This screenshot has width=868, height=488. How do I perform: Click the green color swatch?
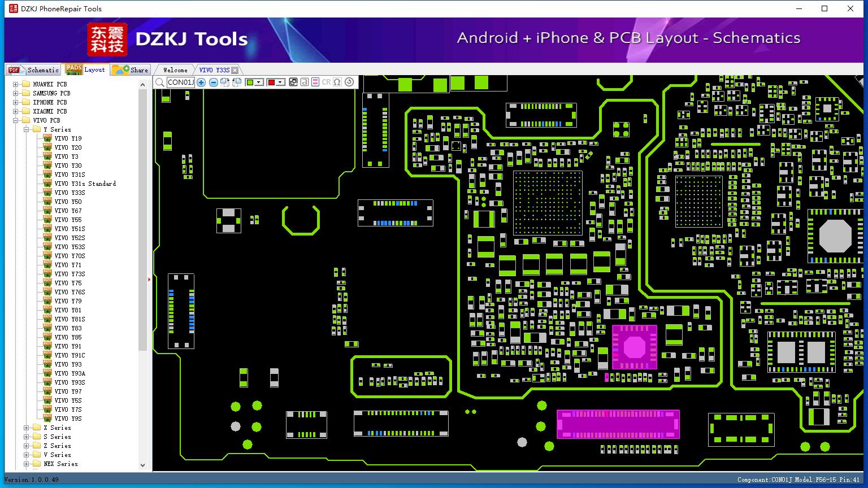click(250, 82)
